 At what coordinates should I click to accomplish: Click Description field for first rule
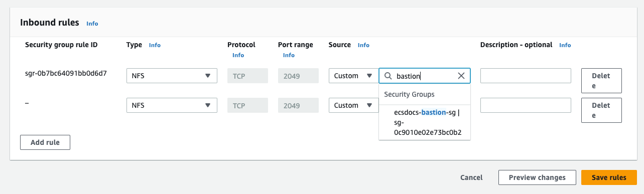click(526, 76)
